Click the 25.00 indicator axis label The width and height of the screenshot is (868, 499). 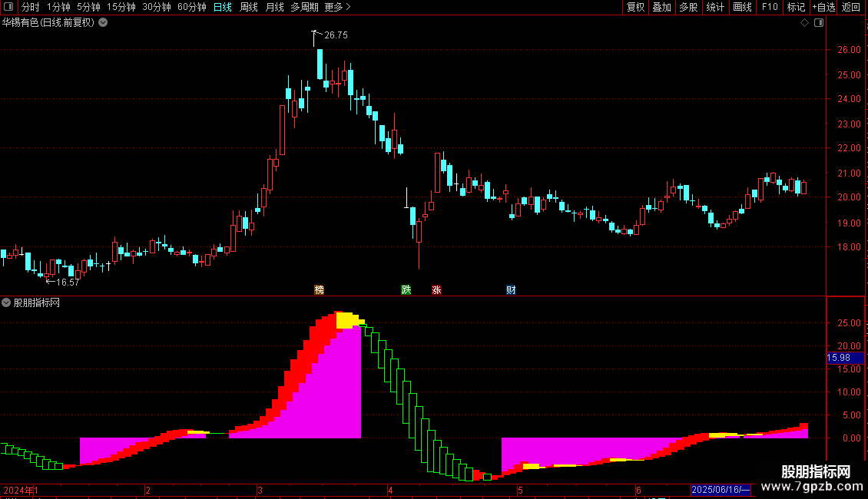point(849,323)
